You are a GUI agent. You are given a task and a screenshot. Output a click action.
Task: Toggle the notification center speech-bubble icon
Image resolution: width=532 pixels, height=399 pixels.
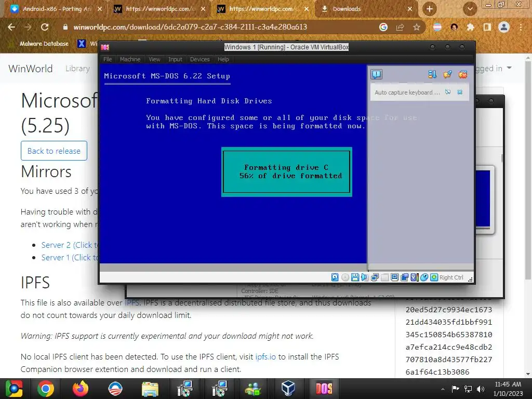click(376, 74)
